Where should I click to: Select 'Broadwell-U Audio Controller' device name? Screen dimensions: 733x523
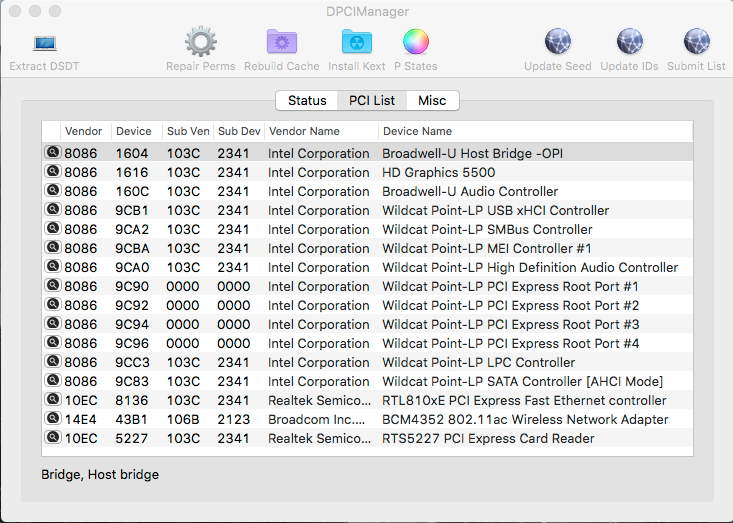(470, 192)
